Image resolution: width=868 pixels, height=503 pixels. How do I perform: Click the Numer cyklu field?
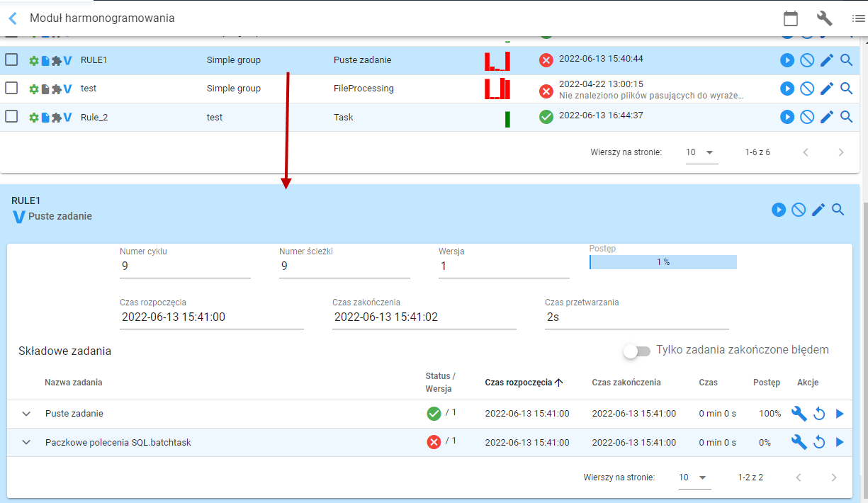click(x=185, y=266)
